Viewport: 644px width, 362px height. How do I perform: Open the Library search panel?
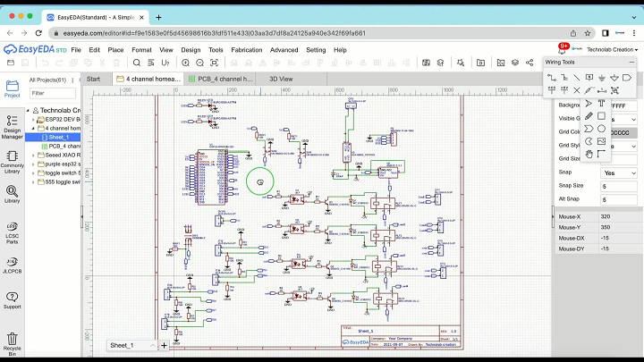(12, 194)
